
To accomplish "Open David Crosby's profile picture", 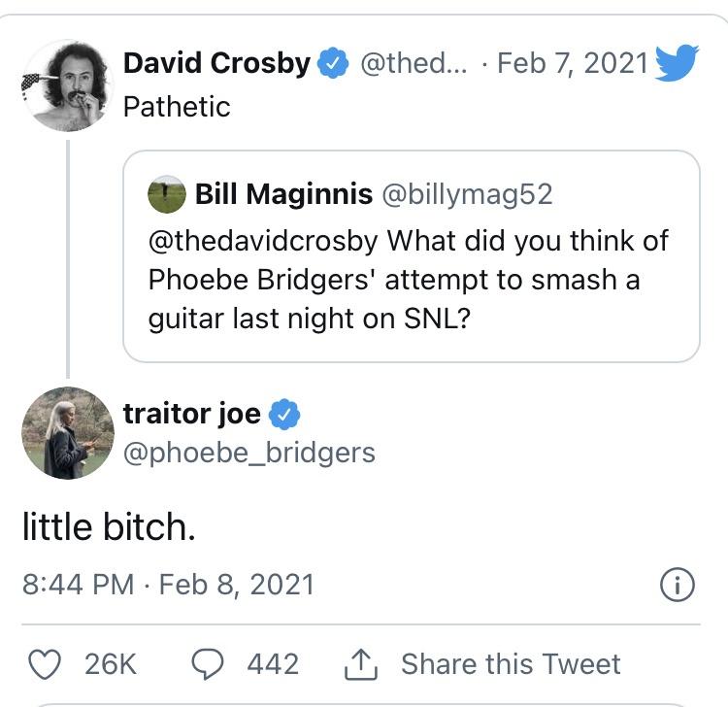I will [x=67, y=85].
